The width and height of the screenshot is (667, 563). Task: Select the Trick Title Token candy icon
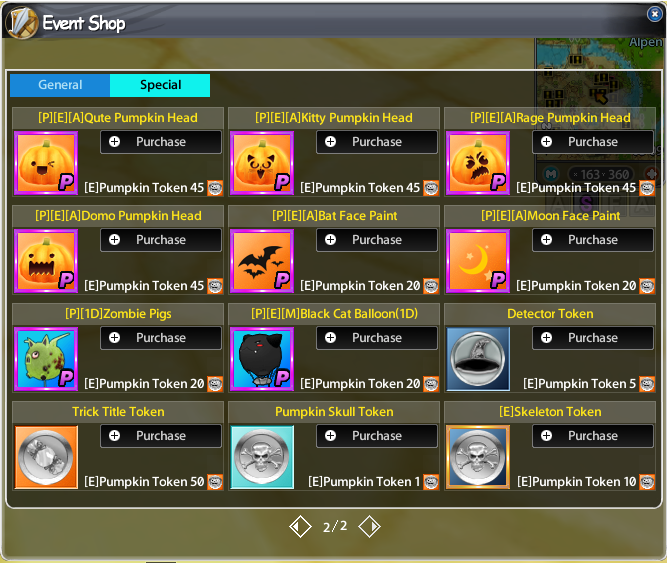46,457
